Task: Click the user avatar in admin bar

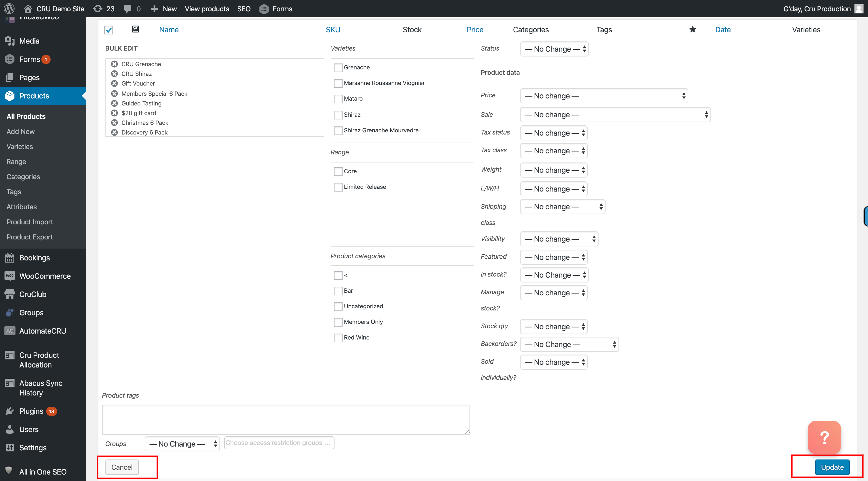Action: tap(859, 9)
